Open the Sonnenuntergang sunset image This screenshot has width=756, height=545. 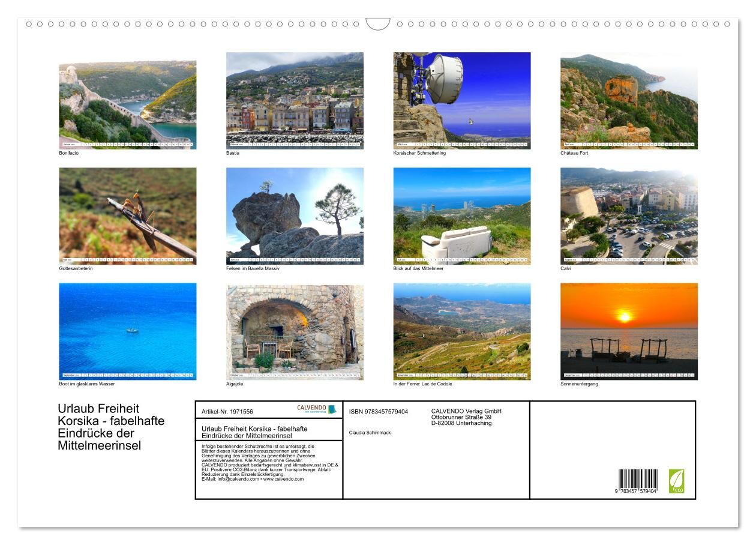(629, 331)
